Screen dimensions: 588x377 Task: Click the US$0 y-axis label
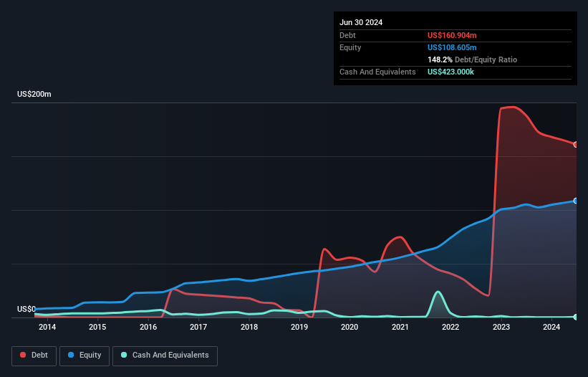point(26,309)
